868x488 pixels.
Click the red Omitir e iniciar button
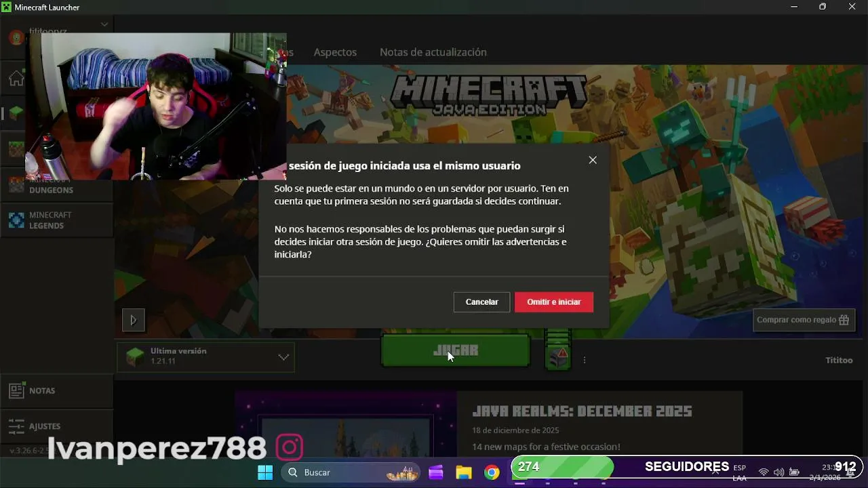pos(554,302)
